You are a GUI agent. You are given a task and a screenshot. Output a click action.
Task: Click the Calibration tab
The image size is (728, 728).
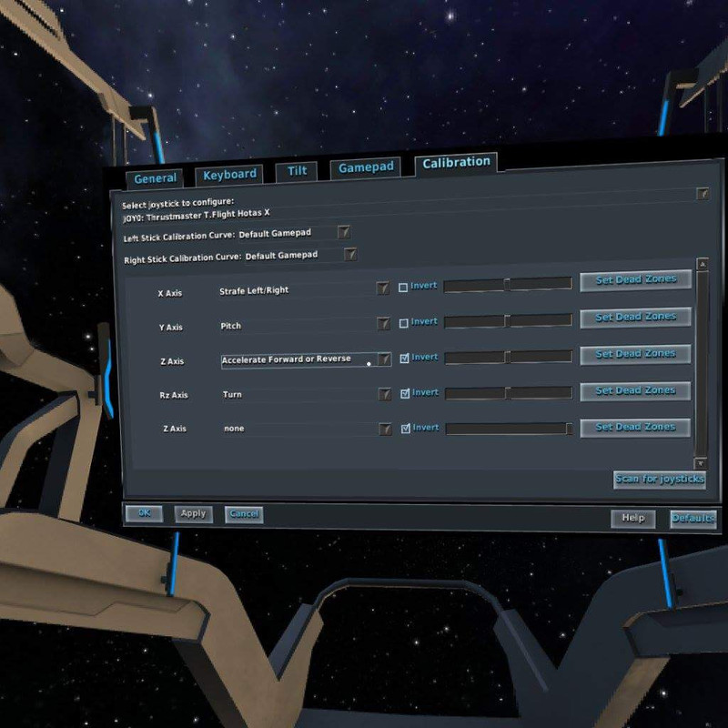click(456, 163)
